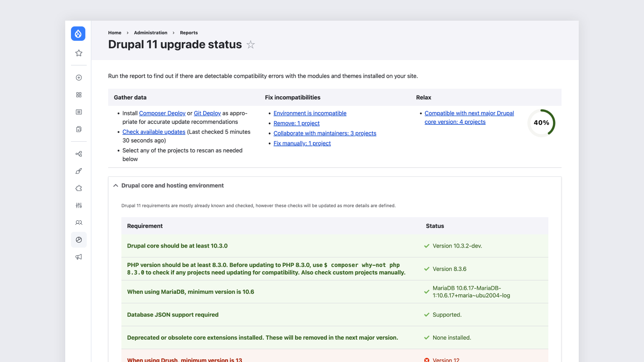Go to Reports breadcrumb

pos(189,33)
